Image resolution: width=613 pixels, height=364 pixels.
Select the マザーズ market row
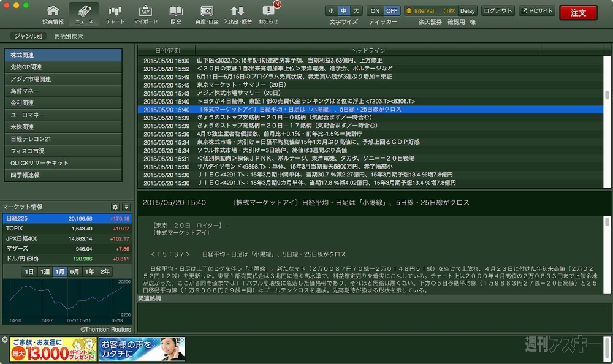point(67,249)
